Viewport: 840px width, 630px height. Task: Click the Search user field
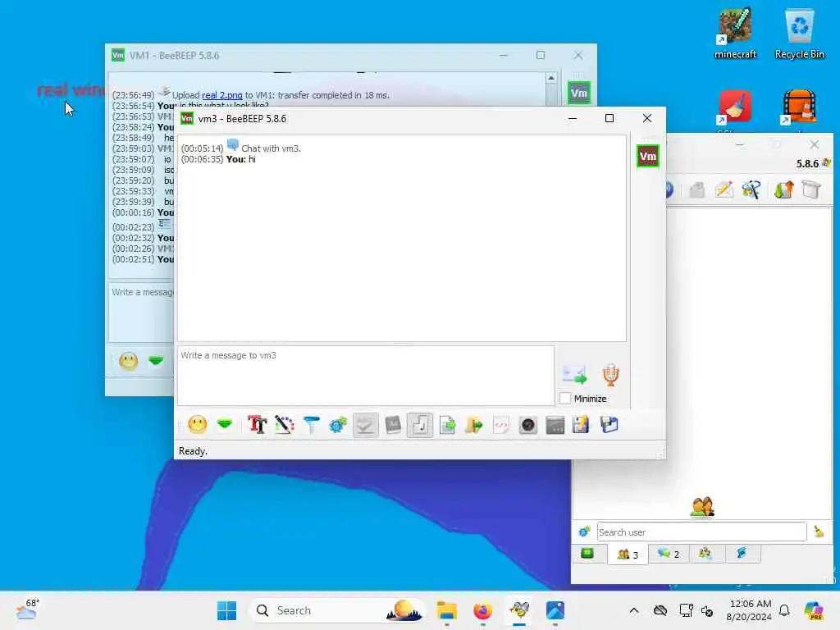click(702, 532)
